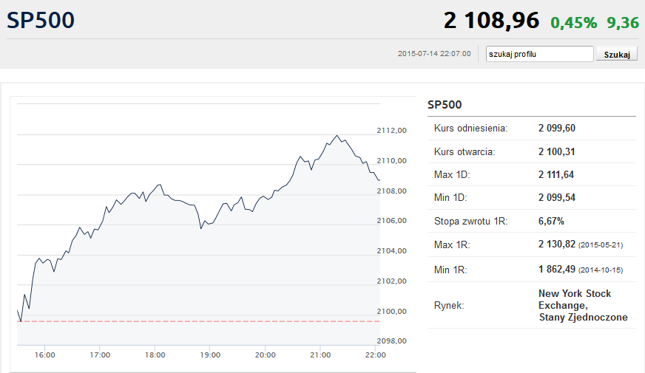Viewport: 645px width, 373px height.
Task: Click the 2102,00 price axis label
Action: point(391,281)
